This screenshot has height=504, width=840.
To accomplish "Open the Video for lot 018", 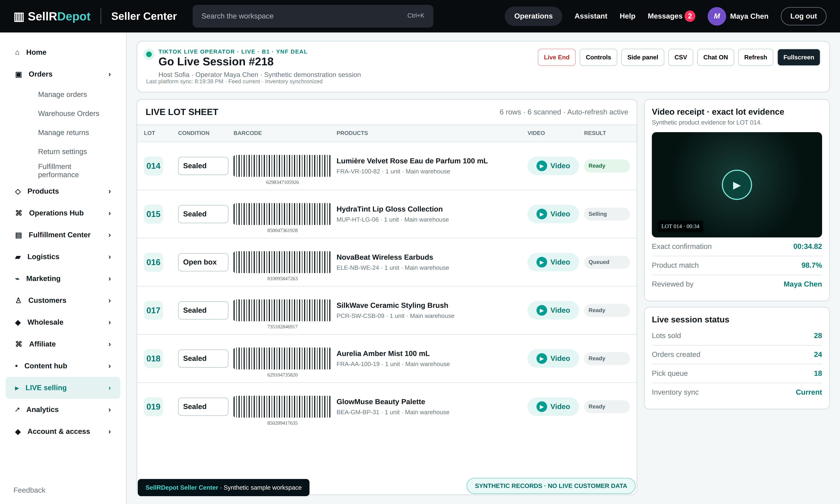I will 553,359.
